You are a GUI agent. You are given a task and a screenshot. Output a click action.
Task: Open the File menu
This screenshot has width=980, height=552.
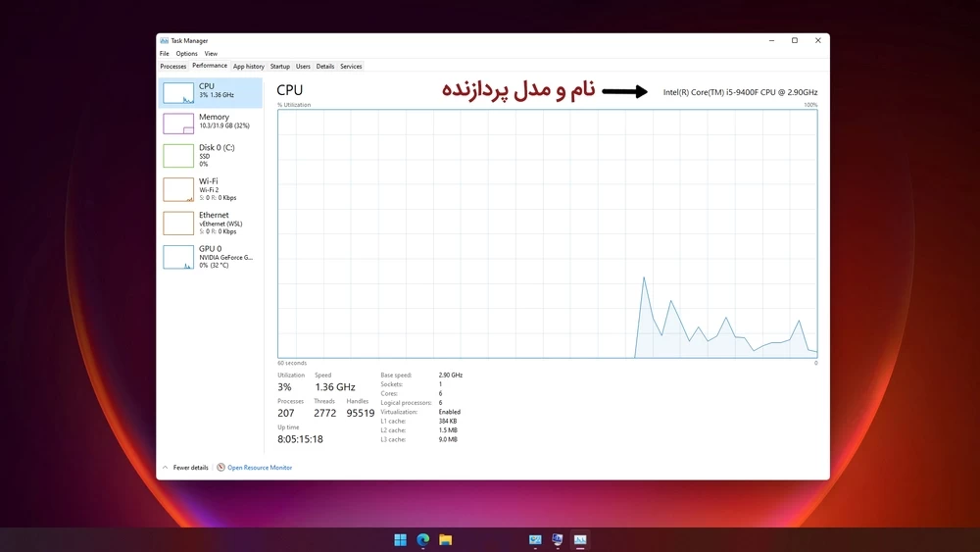[165, 54]
